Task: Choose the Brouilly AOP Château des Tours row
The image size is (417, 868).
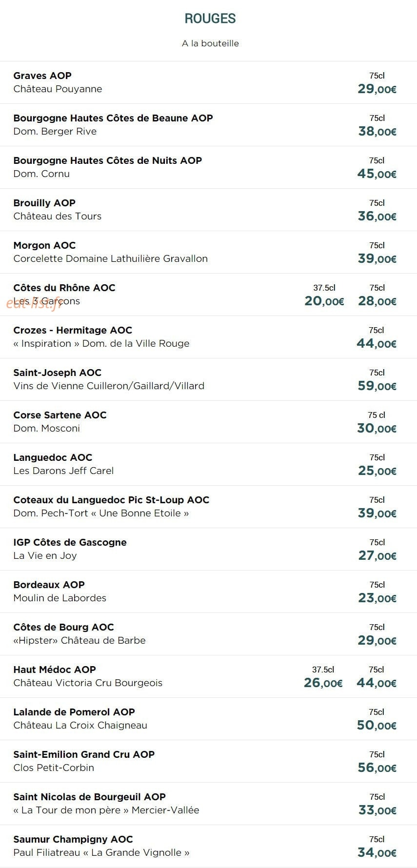Action: (x=208, y=210)
